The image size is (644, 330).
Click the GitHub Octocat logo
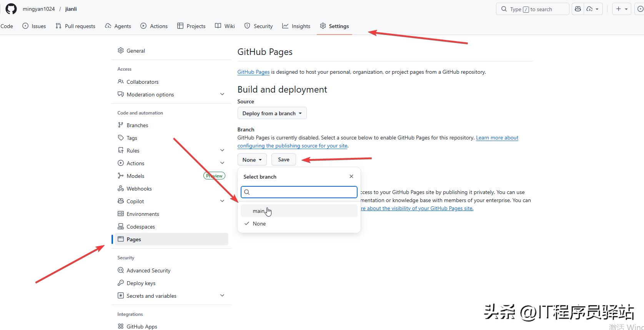click(x=11, y=9)
